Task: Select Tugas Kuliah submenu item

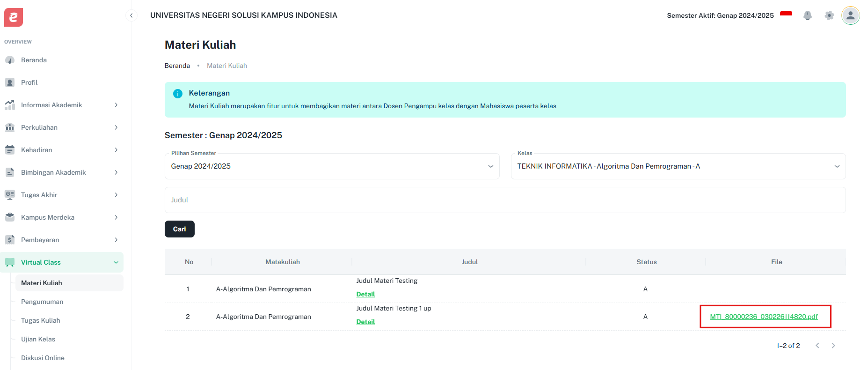Action: click(69, 320)
